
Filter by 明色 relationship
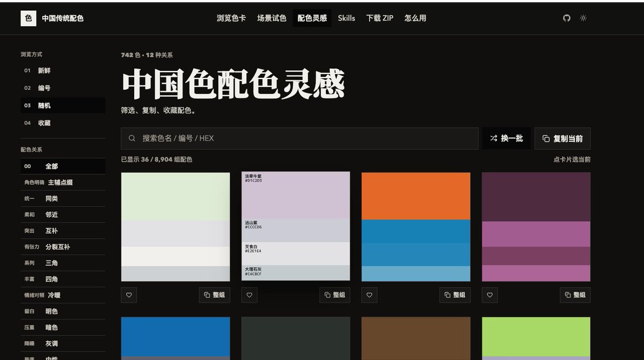tap(63, 312)
